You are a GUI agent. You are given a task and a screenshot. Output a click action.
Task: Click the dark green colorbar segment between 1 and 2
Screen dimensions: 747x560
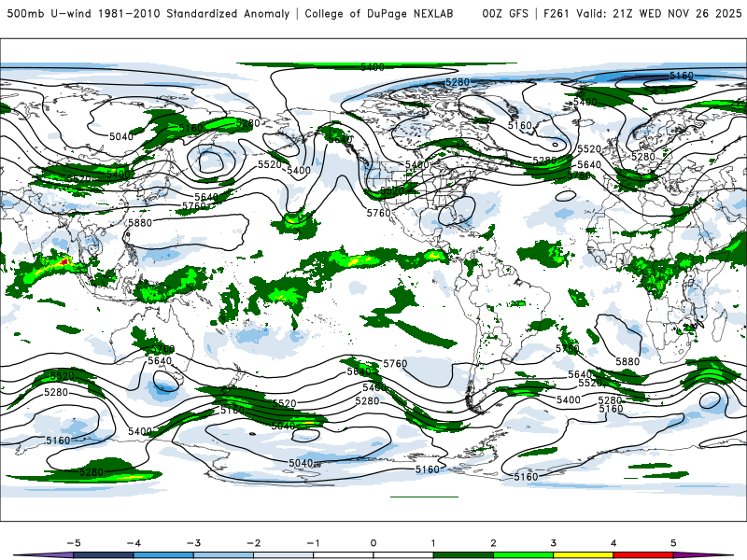(x=463, y=555)
